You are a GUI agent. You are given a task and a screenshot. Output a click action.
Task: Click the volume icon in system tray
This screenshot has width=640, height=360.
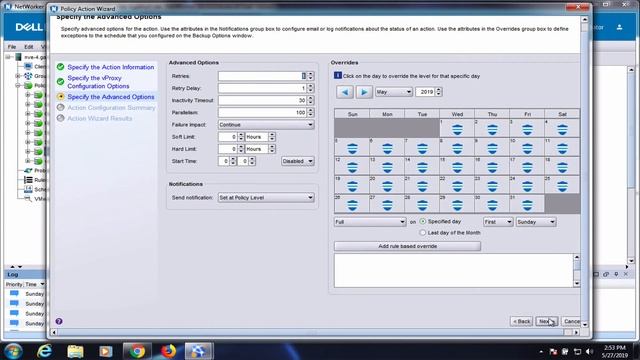(589, 351)
